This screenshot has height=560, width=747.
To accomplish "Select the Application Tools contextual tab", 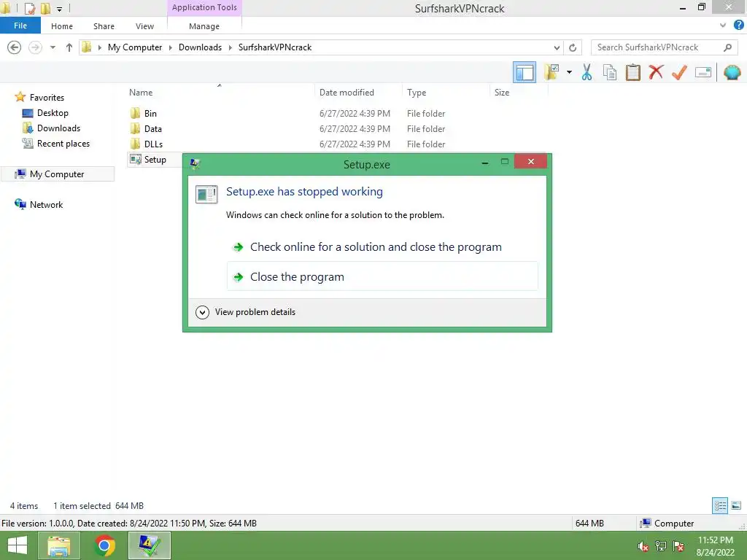I will [x=204, y=7].
